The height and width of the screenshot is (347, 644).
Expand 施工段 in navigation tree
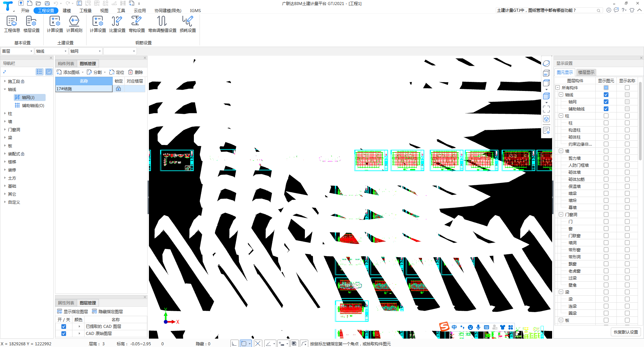pos(5,81)
